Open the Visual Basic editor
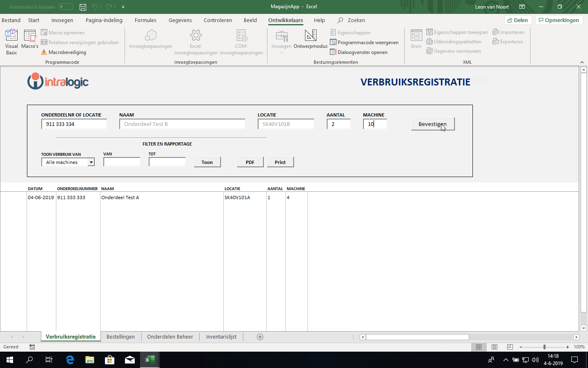Image resolution: width=588 pixels, height=368 pixels. pyautogui.click(x=11, y=41)
